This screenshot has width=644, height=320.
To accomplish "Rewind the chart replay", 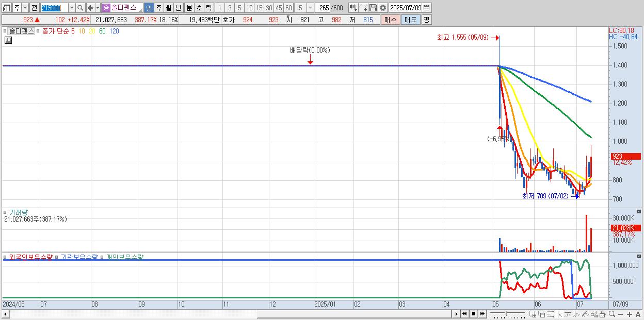I will (x=464, y=314).
